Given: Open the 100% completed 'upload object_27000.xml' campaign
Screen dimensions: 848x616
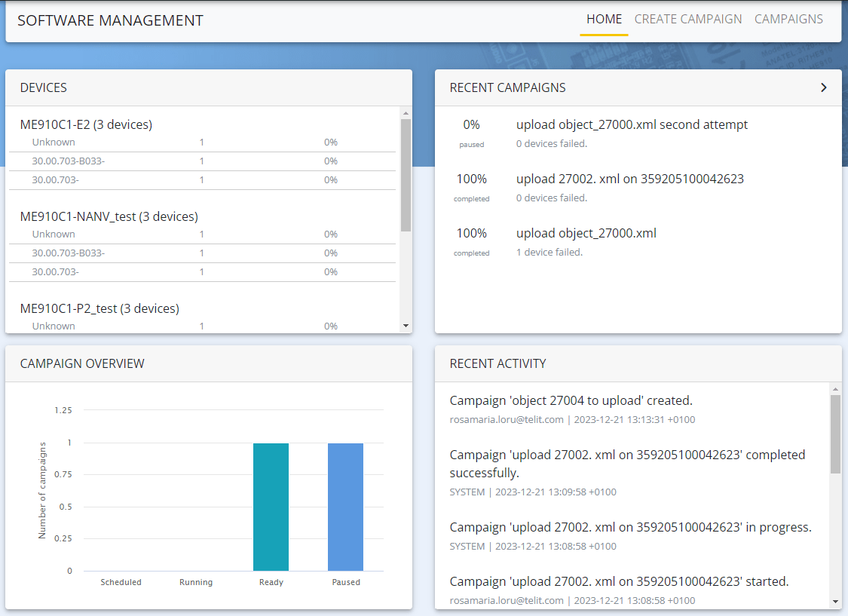Looking at the screenshot, I should coord(586,233).
